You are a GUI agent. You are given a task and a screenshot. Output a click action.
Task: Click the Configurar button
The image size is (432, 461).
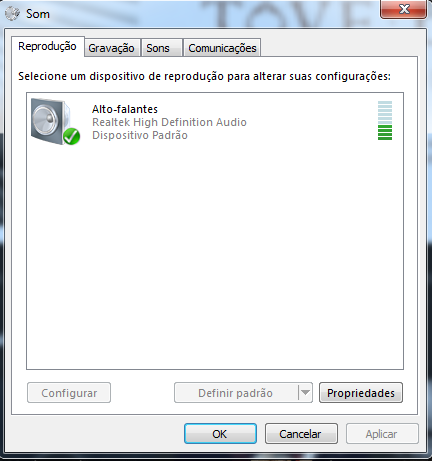69,393
